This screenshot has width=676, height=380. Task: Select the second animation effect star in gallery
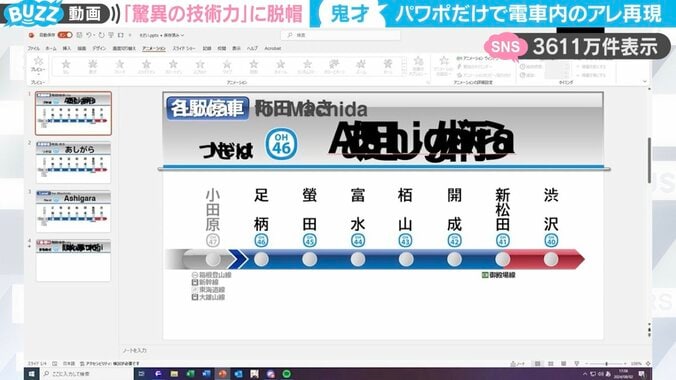(93, 66)
